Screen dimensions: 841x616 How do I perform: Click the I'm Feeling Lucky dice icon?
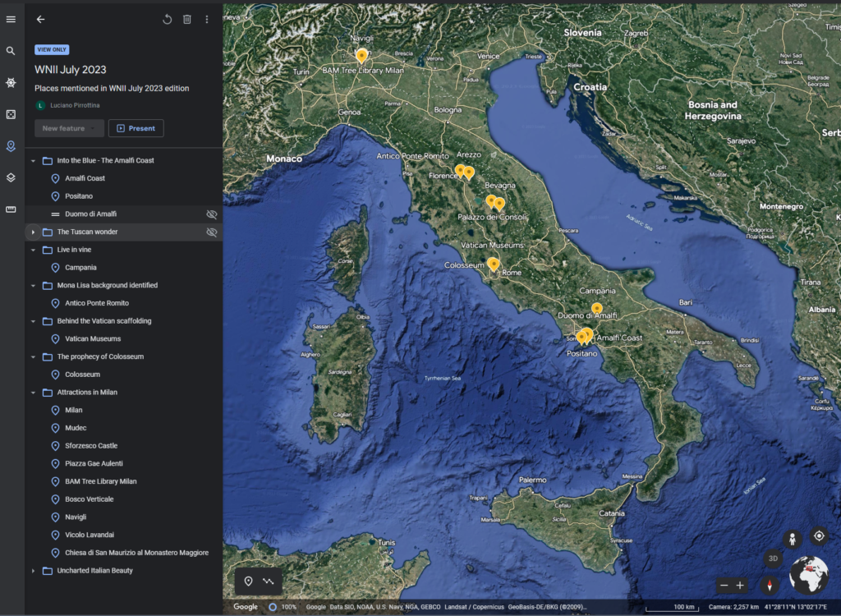(x=11, y=114)
